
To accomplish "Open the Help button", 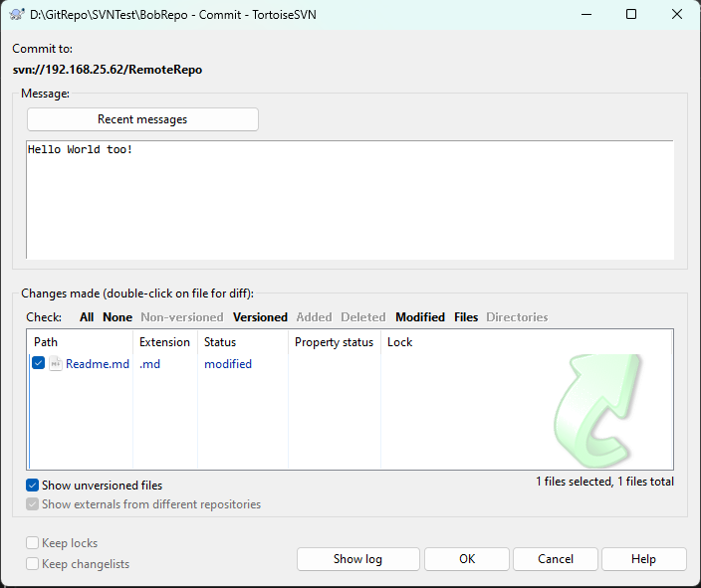I will (644, 559).
